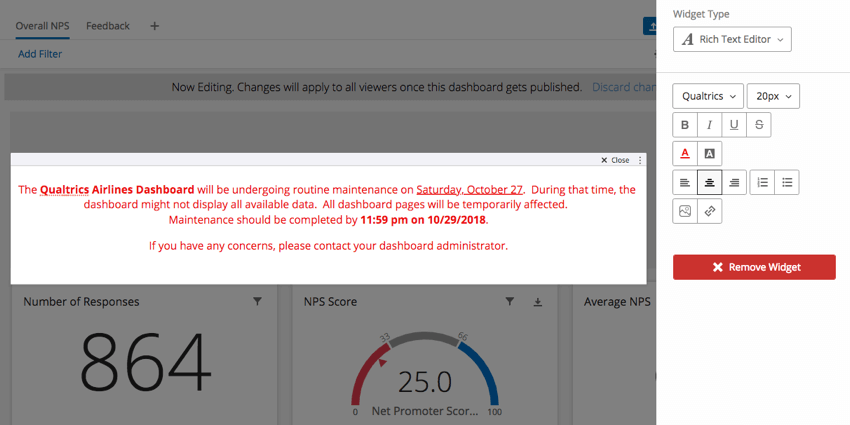Open the text background color picker
The image size is (850, 425).
tap(710, 153)
